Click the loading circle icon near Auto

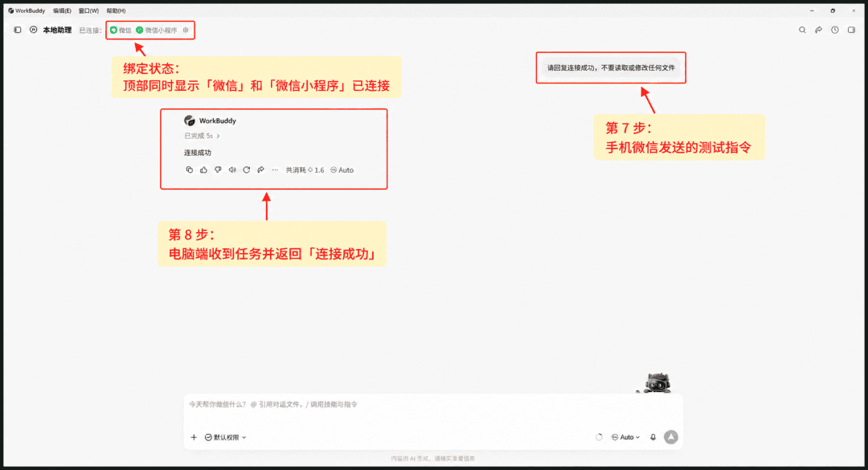(x=599, y=437)
